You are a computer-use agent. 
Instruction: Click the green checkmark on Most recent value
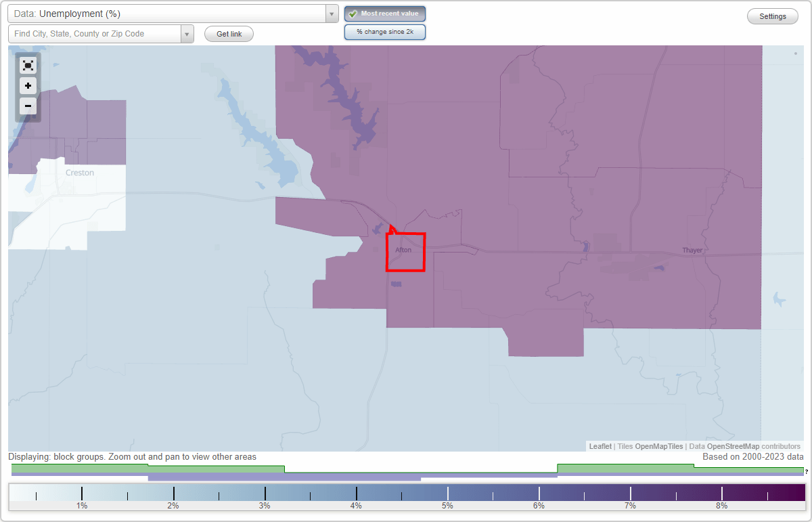(x=353, y=14)
